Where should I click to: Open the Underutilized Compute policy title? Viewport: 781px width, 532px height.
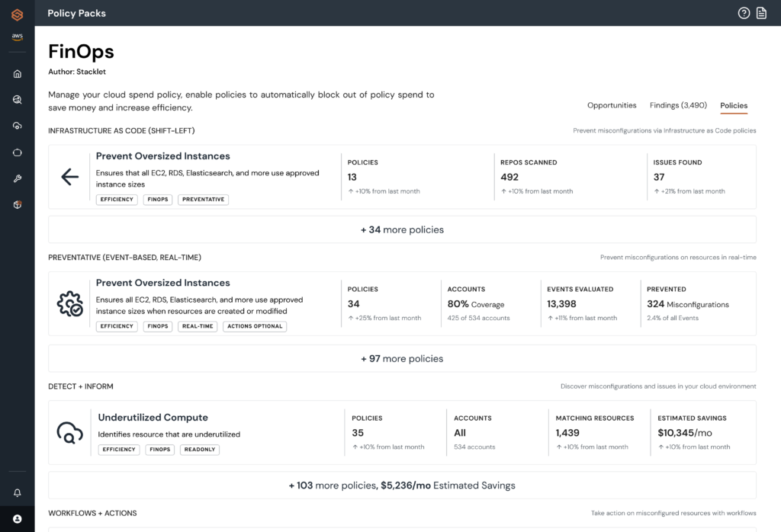point(153,418)
